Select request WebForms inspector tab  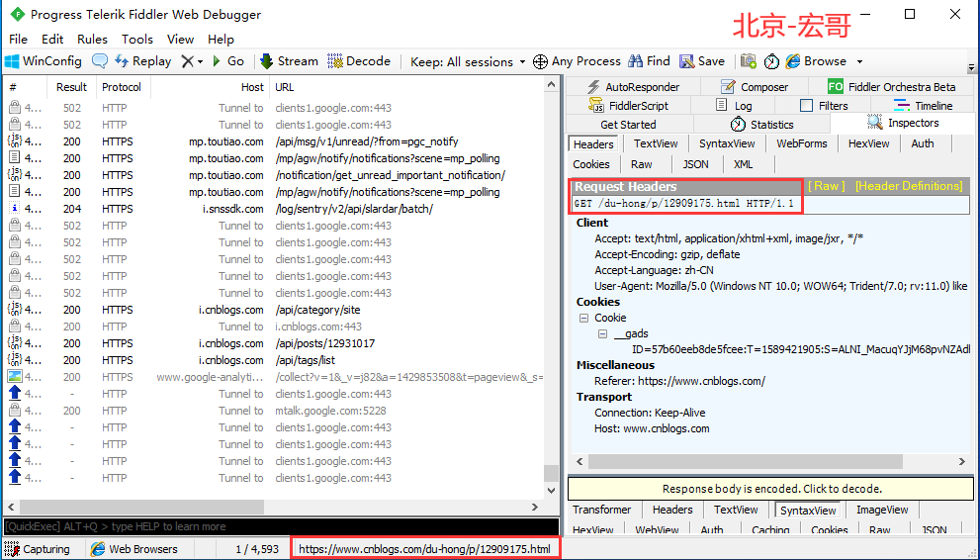[802, 143]
